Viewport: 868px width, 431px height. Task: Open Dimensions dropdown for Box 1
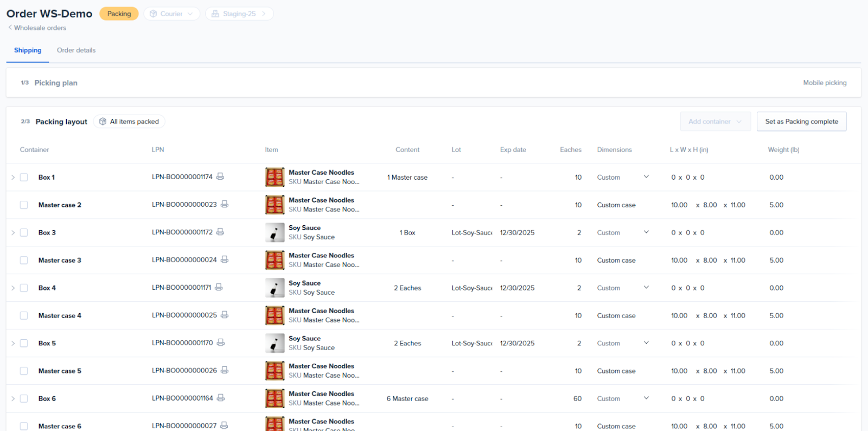[646, 177]
